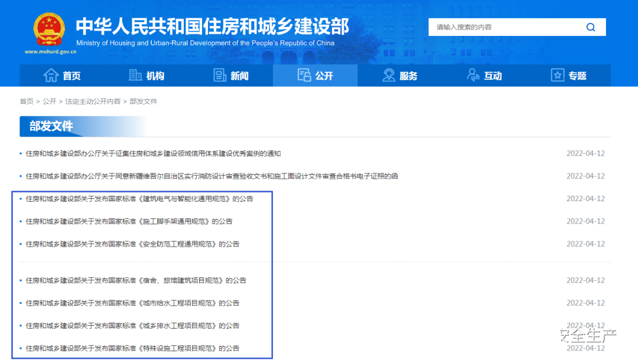638x364 pixels.
Task: Click the star icon for 专题
Action: point(557,76)
